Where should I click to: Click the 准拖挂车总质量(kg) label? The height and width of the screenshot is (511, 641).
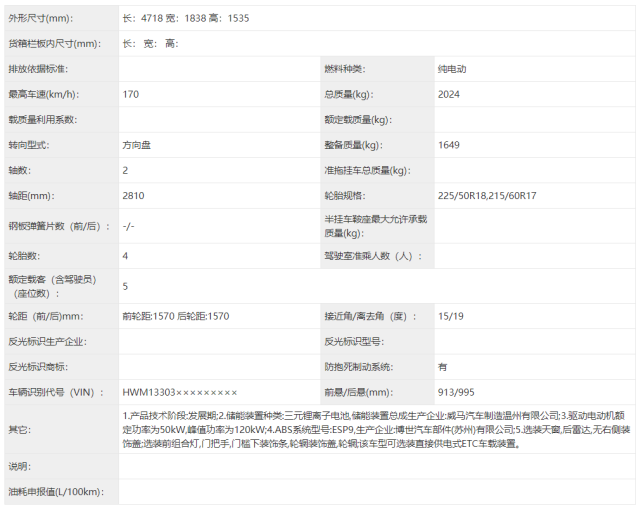[368, 170]
